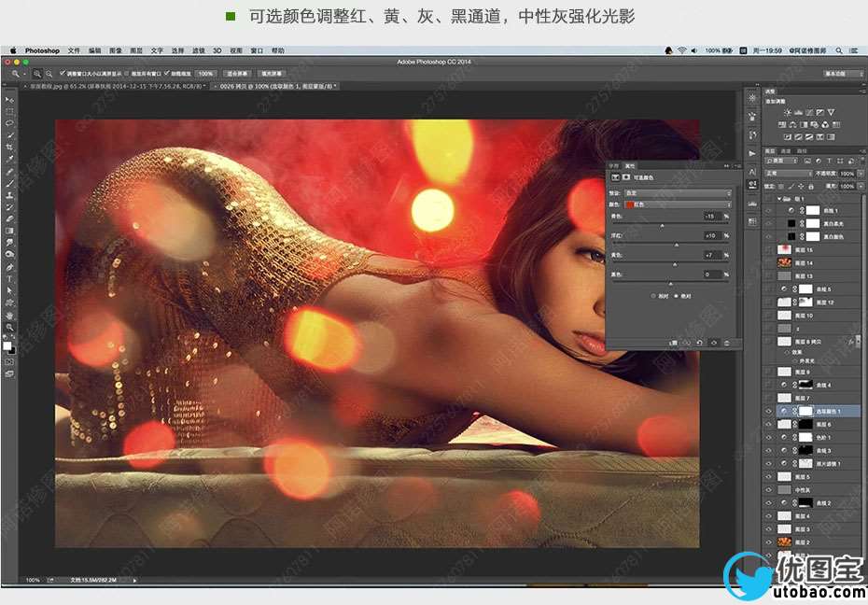The height and width of the screenshot is (605, 868).
Task: Select the Lasso tool
Action: 9,123
